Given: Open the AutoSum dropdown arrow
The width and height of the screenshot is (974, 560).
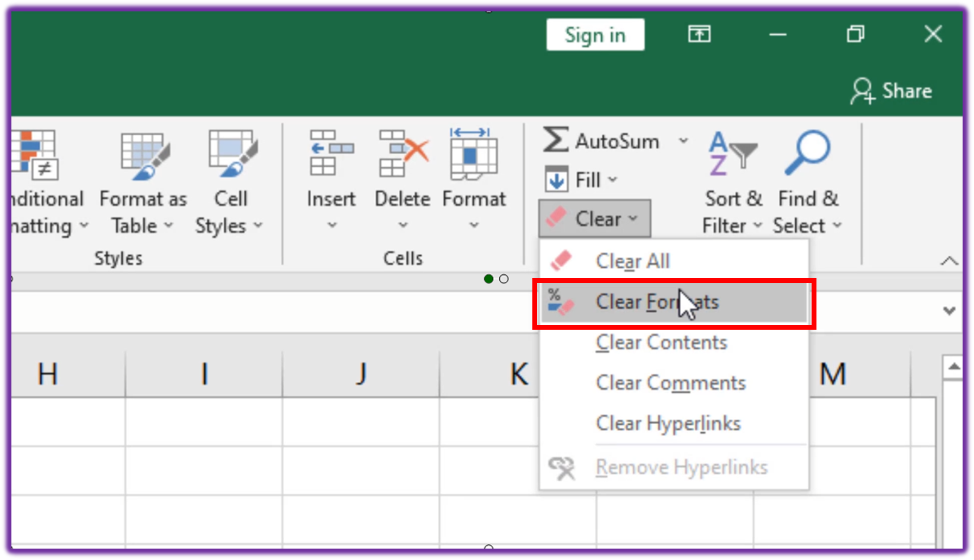Looking at the screenshot, I should pos(684,141).
